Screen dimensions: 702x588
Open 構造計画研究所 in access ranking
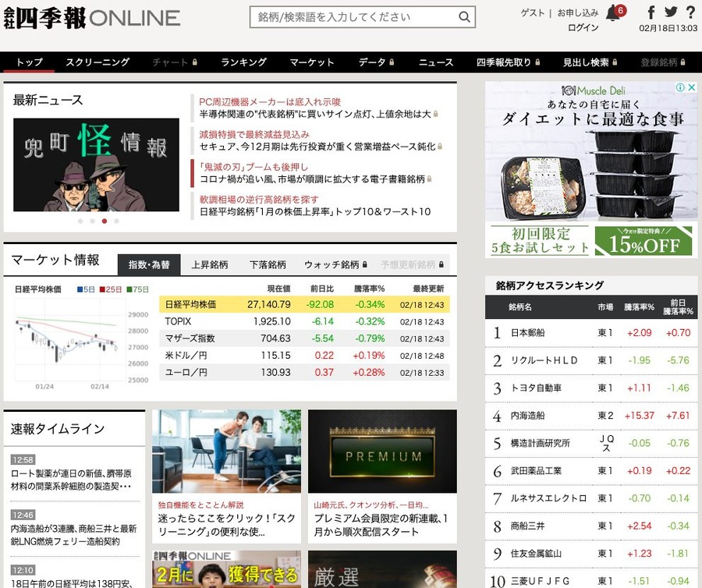[541, 444]
